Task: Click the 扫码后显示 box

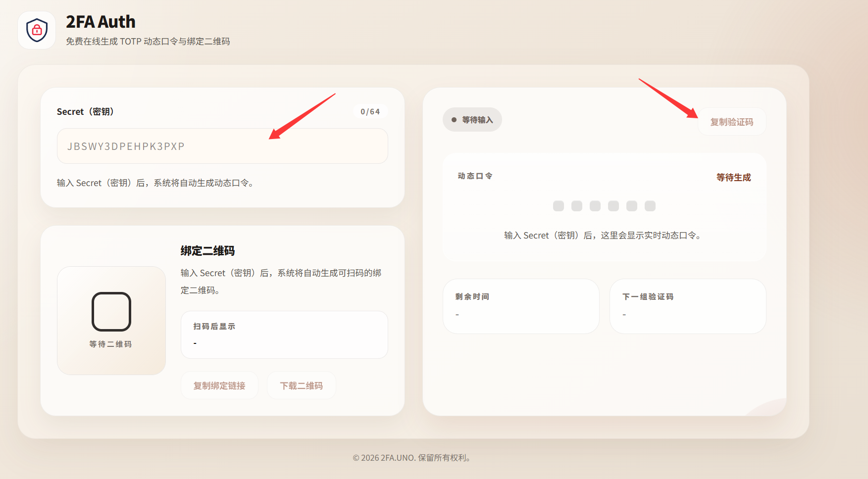Action: [x=284, y=335]
